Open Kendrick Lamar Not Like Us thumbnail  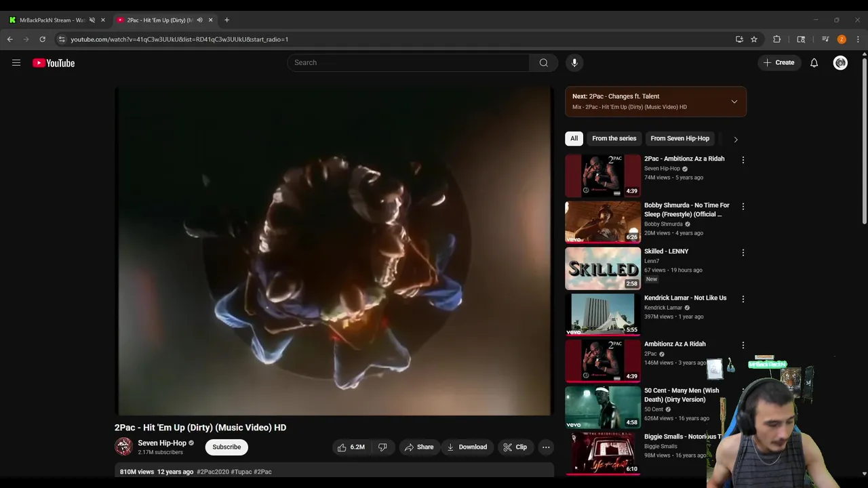603,314
